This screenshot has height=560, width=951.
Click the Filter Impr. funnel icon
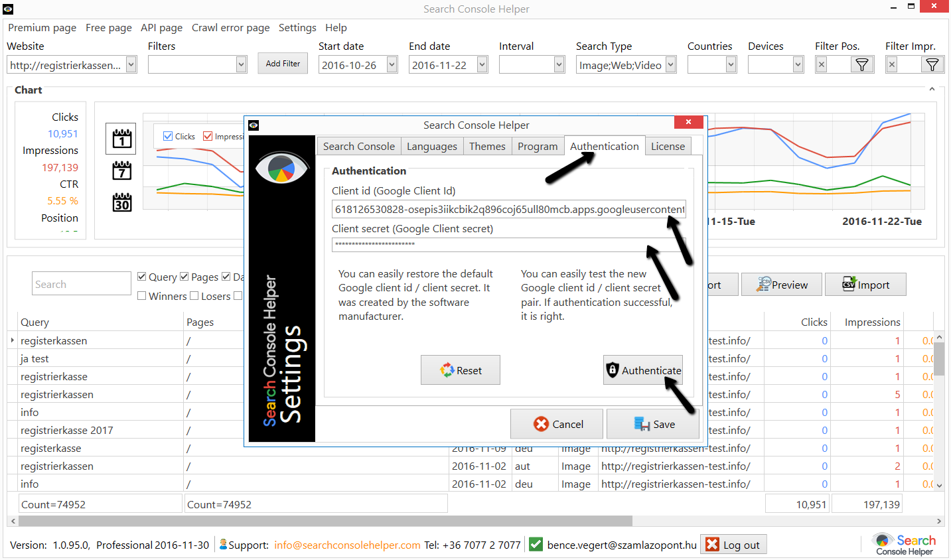click(932, 64)
